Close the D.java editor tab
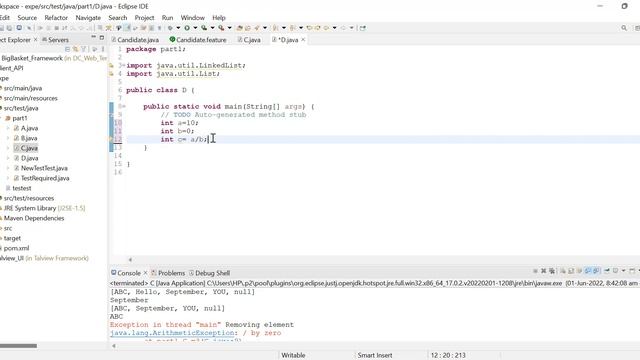The image size is (640, 360). [x=303, y=40]
